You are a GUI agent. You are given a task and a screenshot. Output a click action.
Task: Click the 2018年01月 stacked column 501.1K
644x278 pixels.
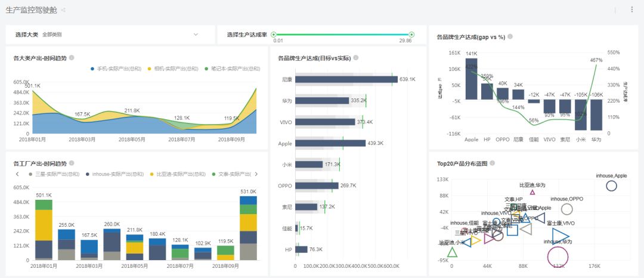[44, 230]
